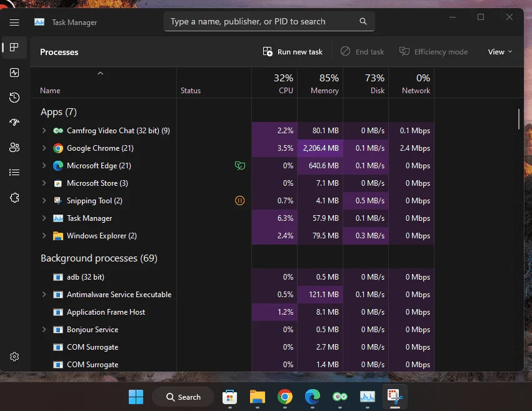This screenshot has width=532, height=411.
Task: Sort processes by Disk column
Action: (366, 83)
